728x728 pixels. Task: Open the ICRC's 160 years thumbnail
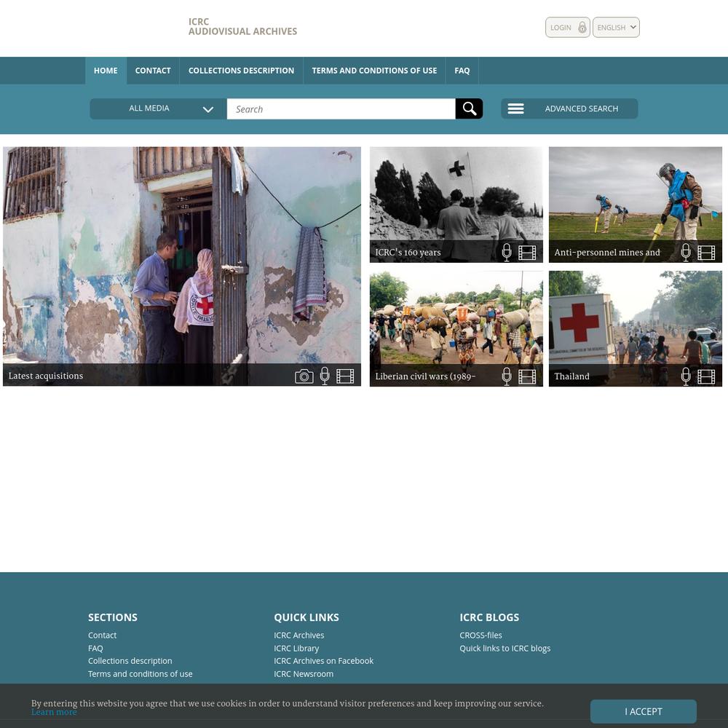pyautogui.click(x=456, y=205)
